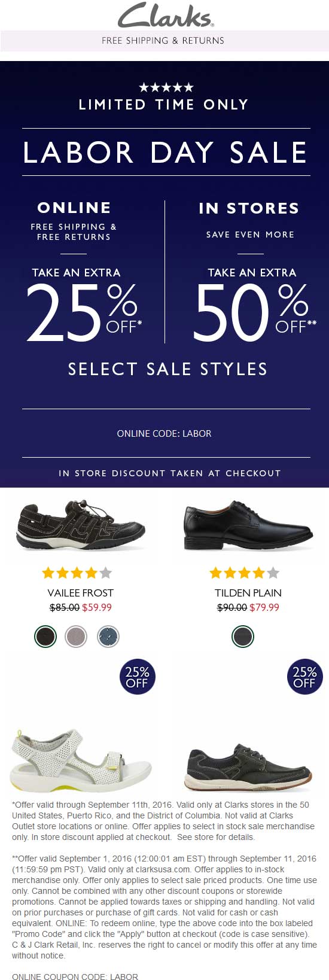Click the Tilden Plain product name
The width and height of the screenshot is (329, 980).
tap(248, 593)
